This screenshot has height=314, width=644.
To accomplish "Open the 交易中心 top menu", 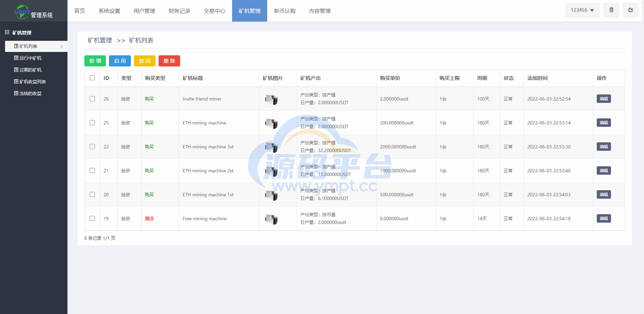I will 215,11.
